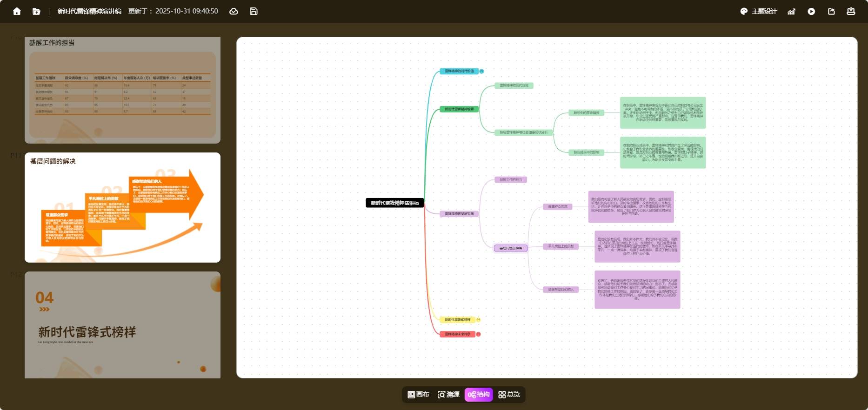The height and width of the screenshot is (410, 868).
Task: Switch to the 总览 overview view
Action: click(509, 394)
